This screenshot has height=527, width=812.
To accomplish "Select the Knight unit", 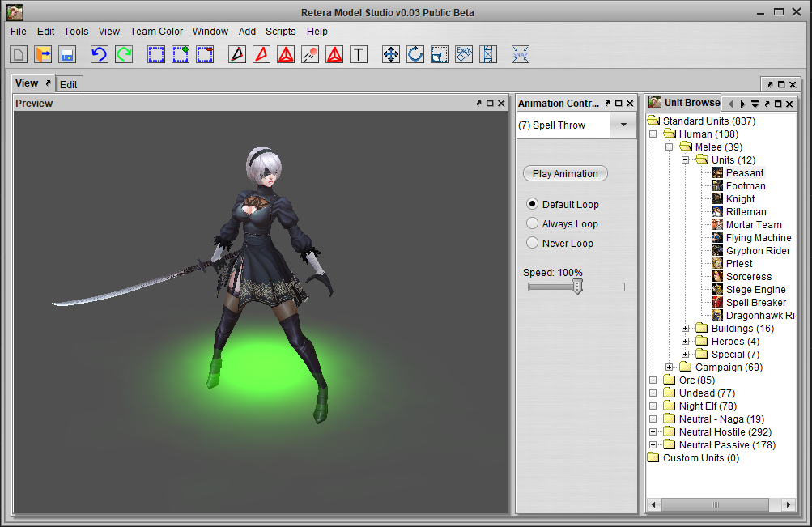I will coord(740,199).
